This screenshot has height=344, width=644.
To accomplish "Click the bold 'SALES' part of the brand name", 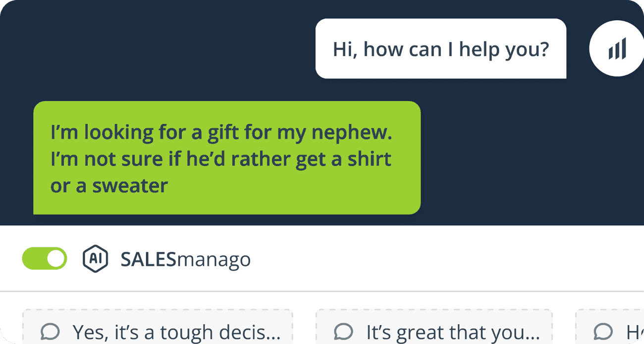I will click(148, 259).
